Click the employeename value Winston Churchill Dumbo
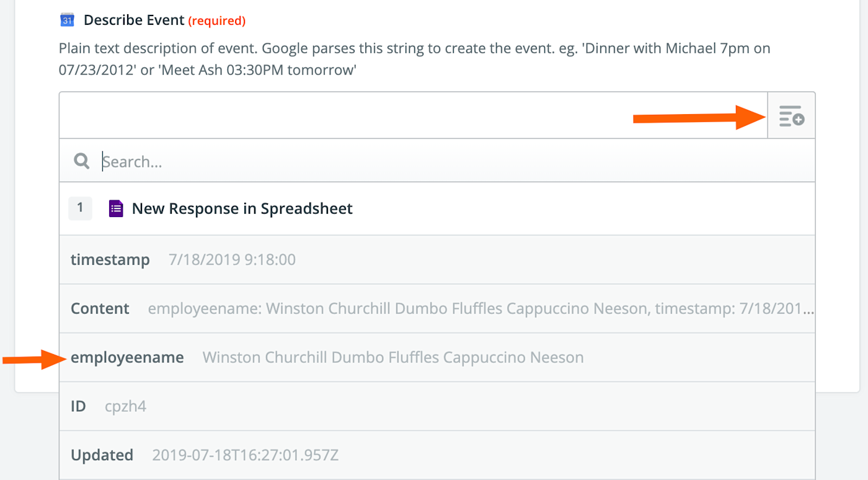Viewport: 868px width, 480px height. (x=393, y=357)
